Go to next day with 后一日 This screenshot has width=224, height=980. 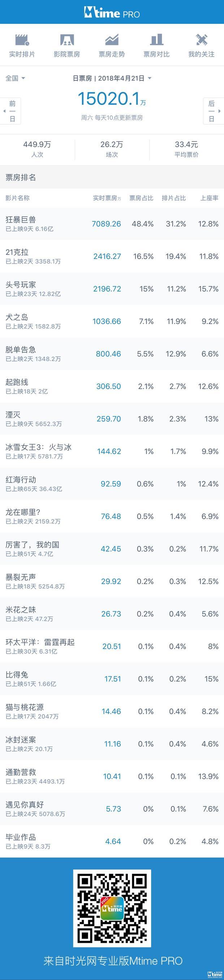[212, 111]
